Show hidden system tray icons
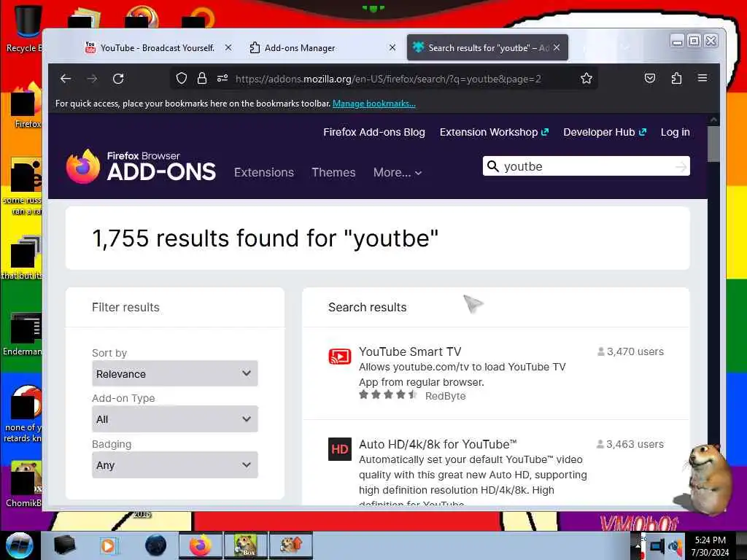Image resolution: width=747 pixels, height=560 pixels. click(x=638, y=545)
